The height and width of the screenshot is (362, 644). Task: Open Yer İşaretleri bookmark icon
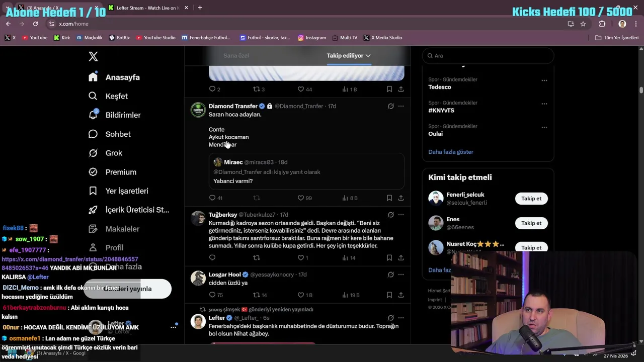[x=93, y=191]
